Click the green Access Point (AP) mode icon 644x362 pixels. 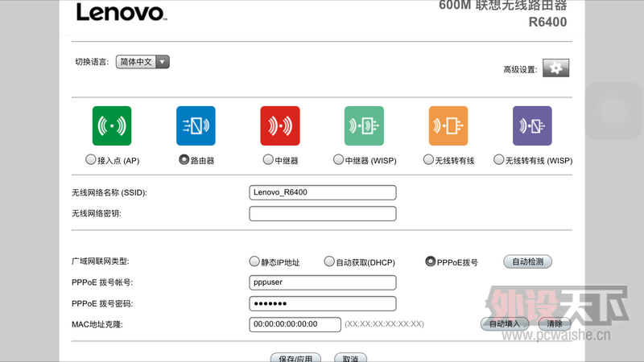click(112, 126)
